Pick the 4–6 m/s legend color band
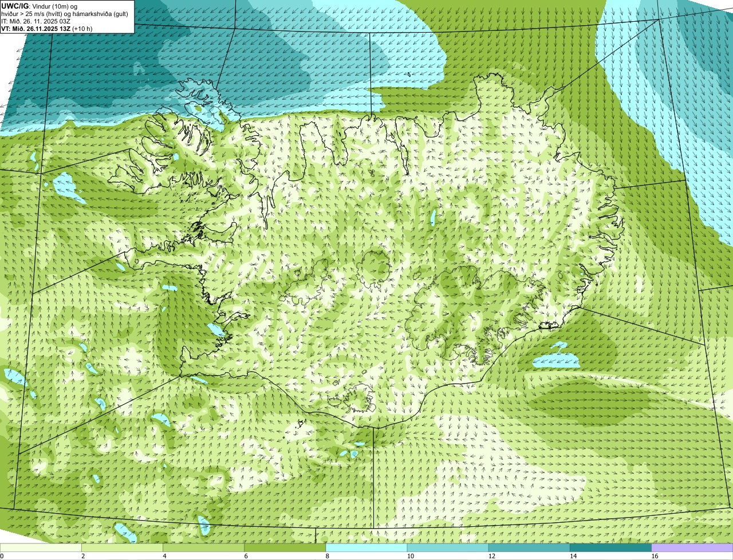Image resolution: width=733 pixels, height=560 pixels. point(204,548)
